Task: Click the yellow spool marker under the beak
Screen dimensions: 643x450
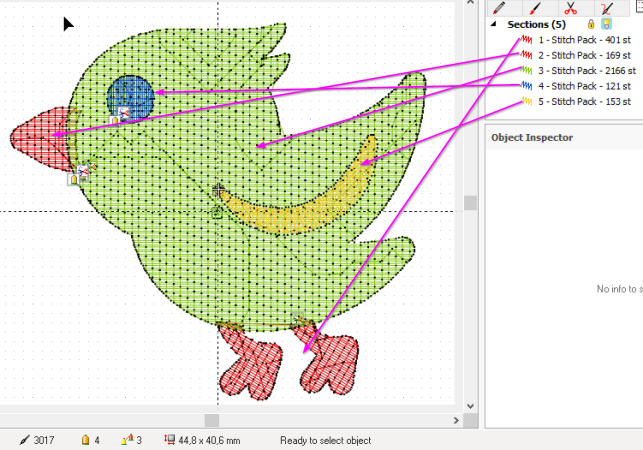Action: click(x=74, y=179)
